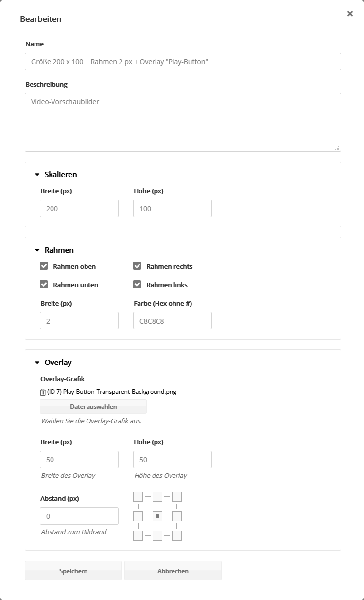
Task: Delete the Play-Button overlay graphic file
Action: [x=43, y=392]
